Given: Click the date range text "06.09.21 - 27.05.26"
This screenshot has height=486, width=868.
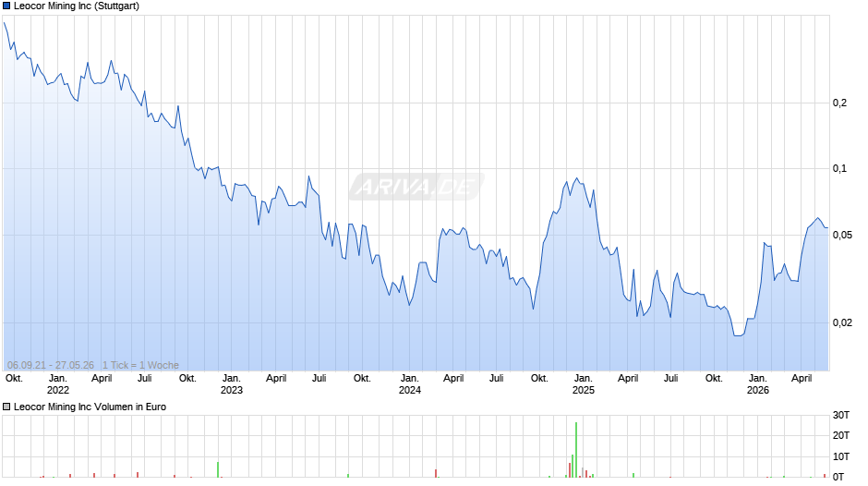Looking at the screenshot, I should [x=51, y=365].
